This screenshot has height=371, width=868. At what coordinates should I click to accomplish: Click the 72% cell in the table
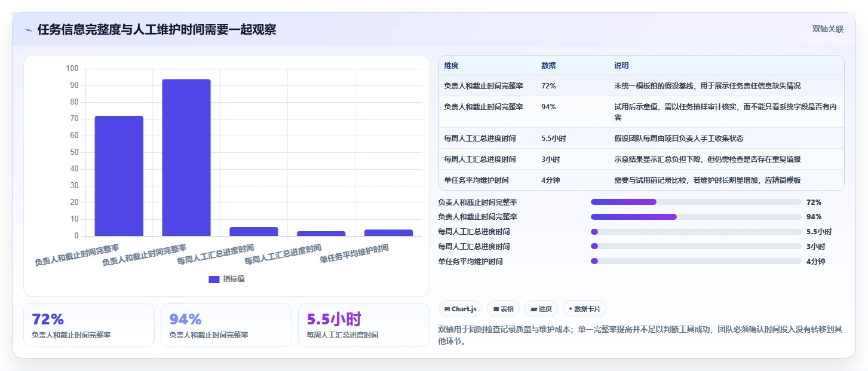click(548, 86)
